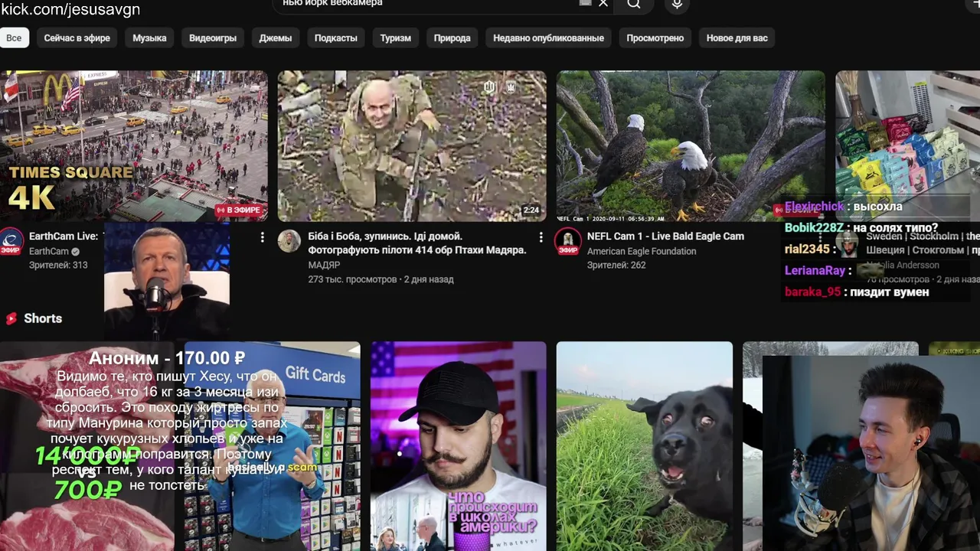Start voice search with the microphone icon
This screenshot has width=980, height=551.
[677, 4]
